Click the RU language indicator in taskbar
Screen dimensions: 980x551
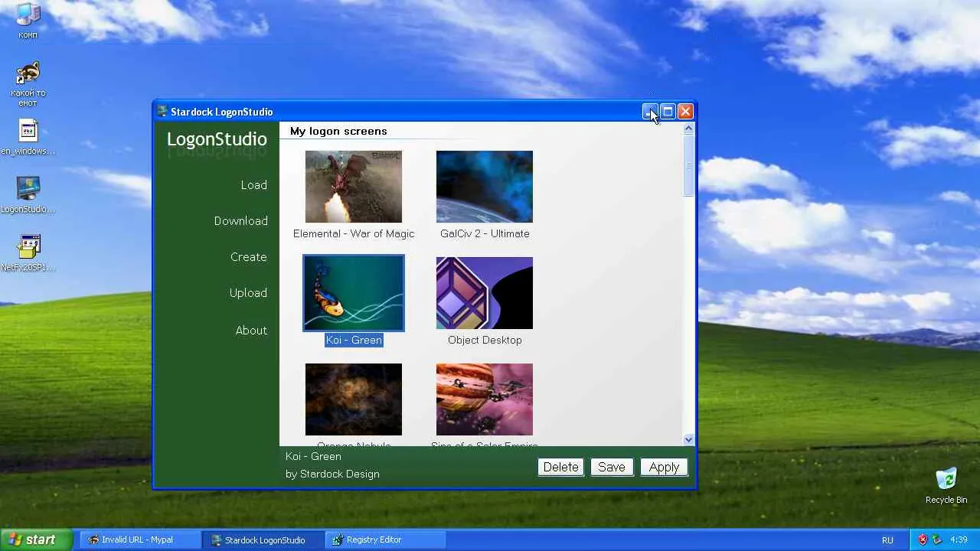pyautogui.click(x=887, y=540)
